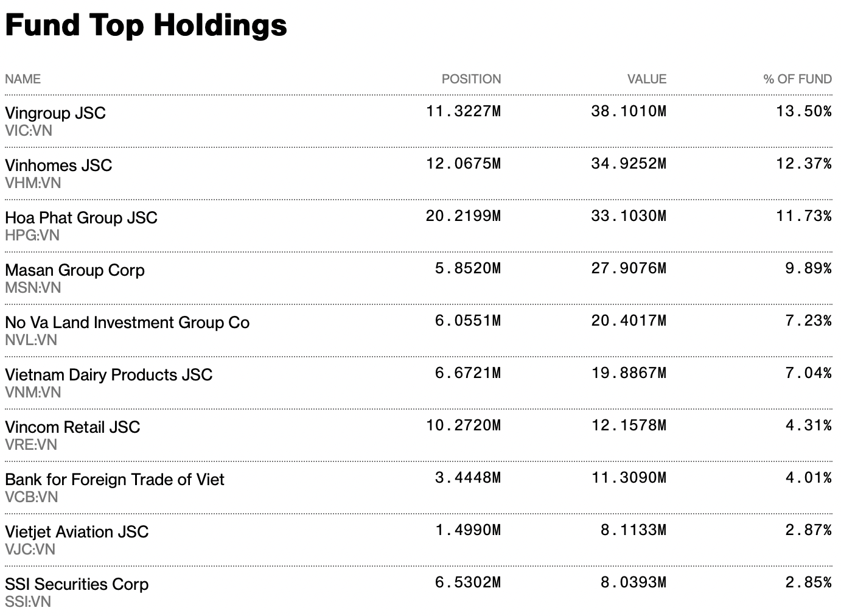Select Bank for Foreign Trade of Viet
Screen dimensions: 841x616
pyautogui.click(x=114, y=480)
